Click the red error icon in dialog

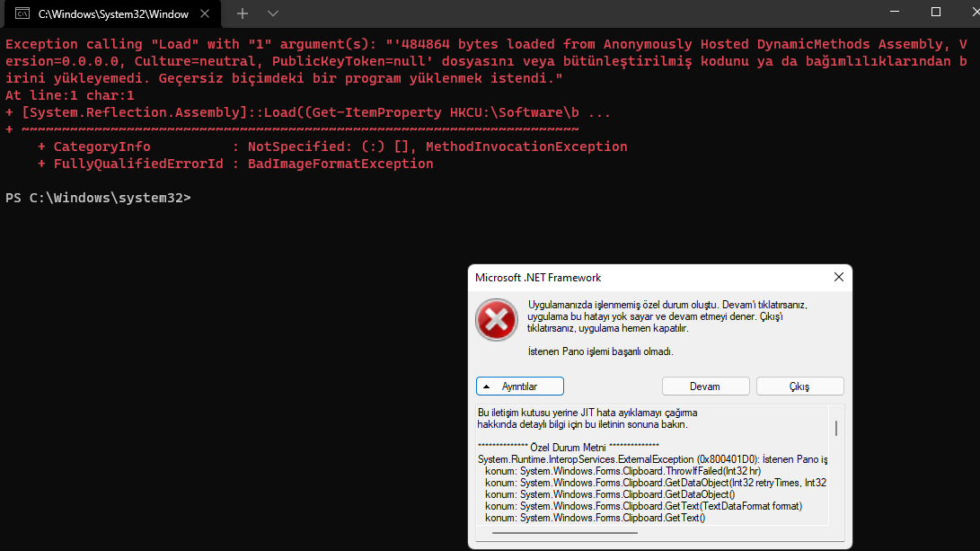[x=496, y=321]
